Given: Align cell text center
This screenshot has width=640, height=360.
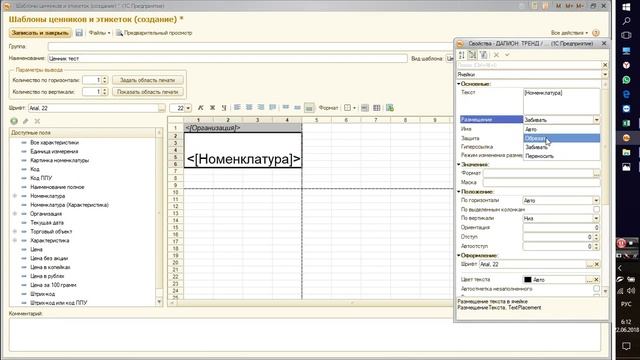Looking at the screenshot, I should point(249,107).
